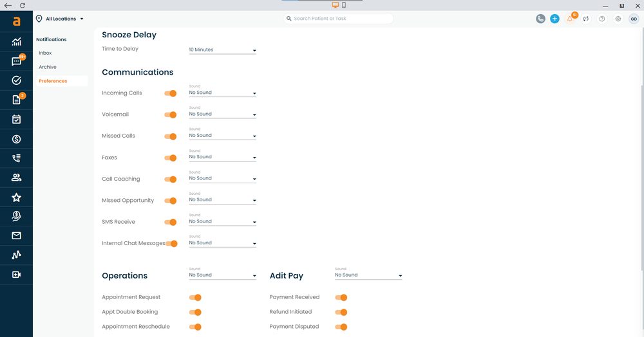Click the browser back arrow
Screen dimensions: 644x337
pos(8,5)
